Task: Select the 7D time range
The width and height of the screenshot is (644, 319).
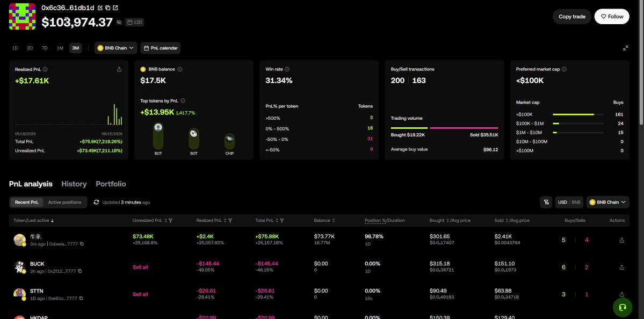Action: pyautogui.click(x=45, y=48)
